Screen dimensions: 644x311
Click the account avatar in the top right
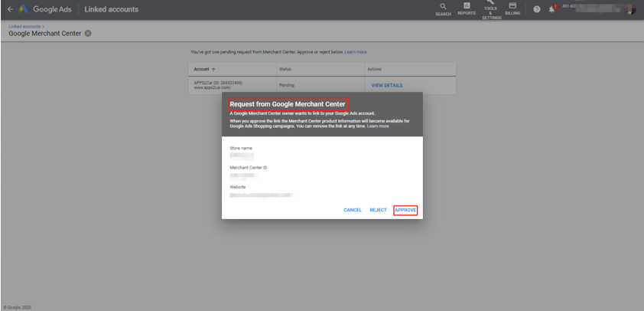click(x=630, y=9)
